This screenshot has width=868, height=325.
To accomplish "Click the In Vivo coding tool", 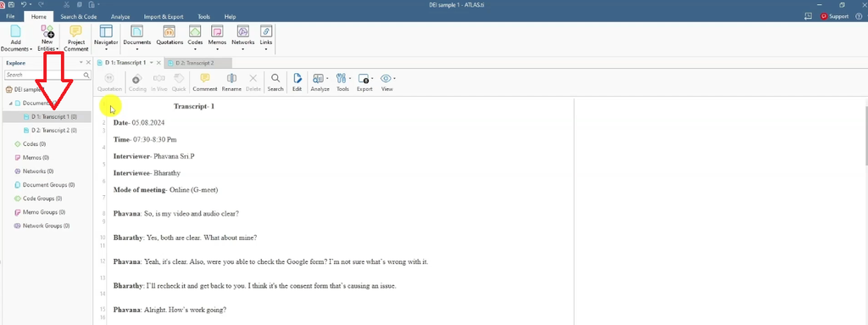I will (159, 82).
